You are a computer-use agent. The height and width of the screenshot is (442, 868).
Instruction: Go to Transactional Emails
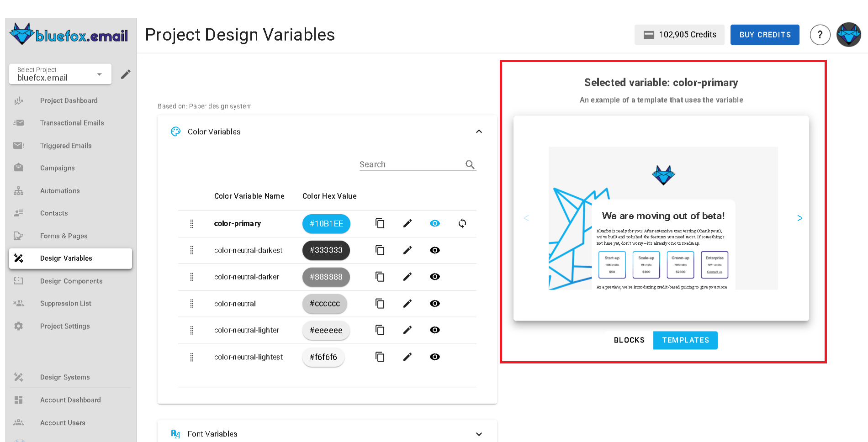click(x=70, y=123)
